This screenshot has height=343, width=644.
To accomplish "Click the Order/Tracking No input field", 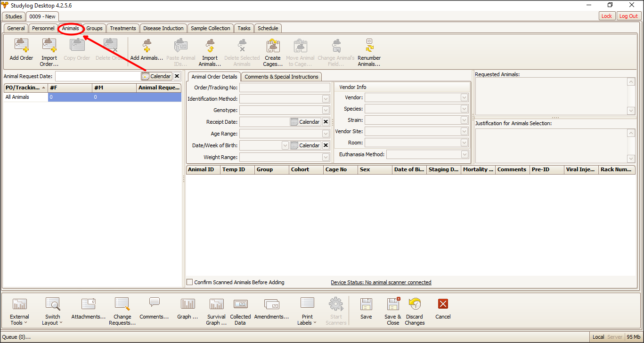I will click(285, 88).
